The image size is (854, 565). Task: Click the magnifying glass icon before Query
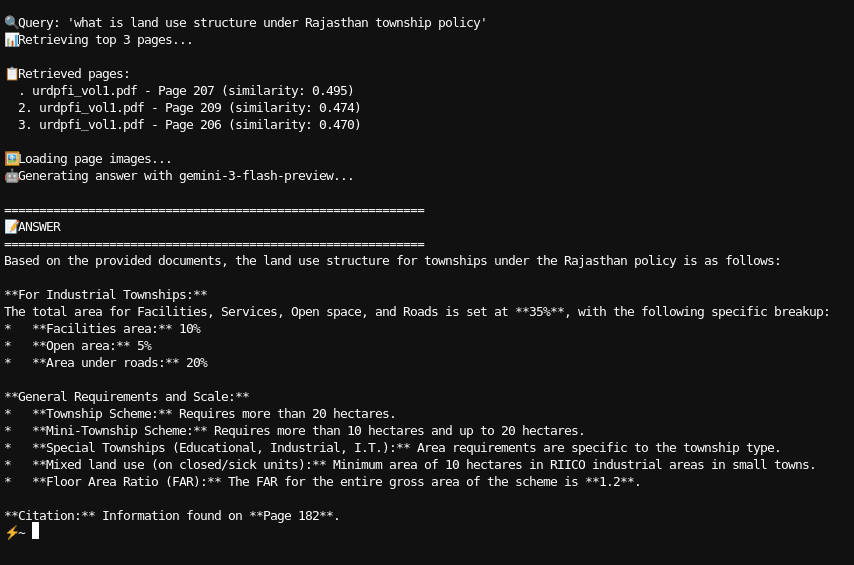pos(10,22)
